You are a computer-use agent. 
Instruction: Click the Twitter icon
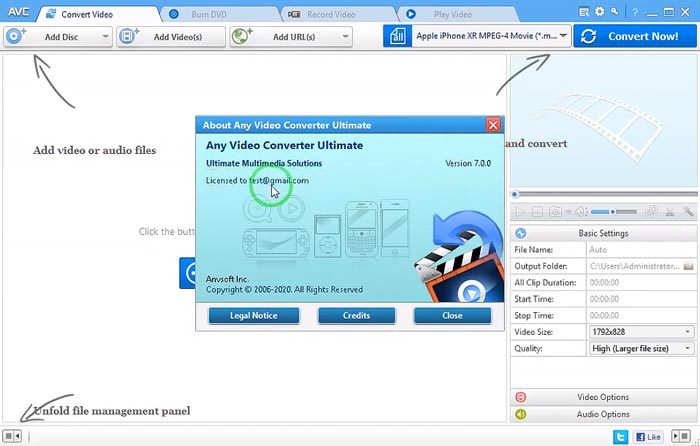point(621,436)
